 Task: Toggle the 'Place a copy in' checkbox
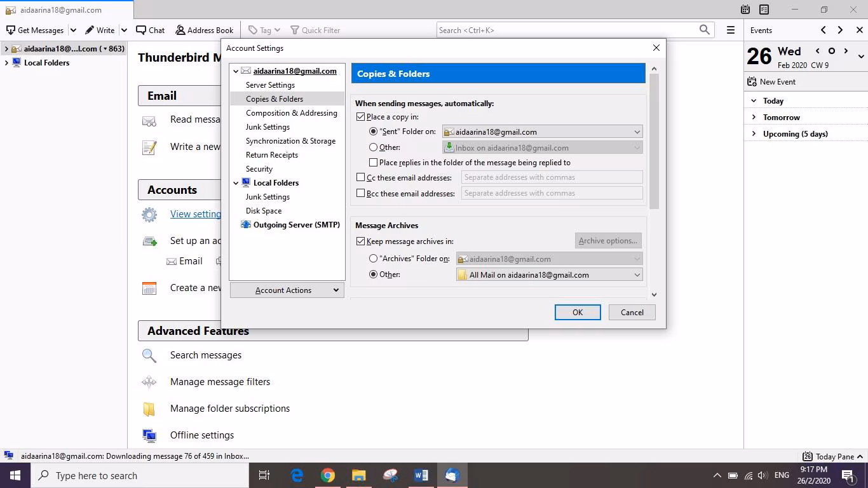(361, 117)
